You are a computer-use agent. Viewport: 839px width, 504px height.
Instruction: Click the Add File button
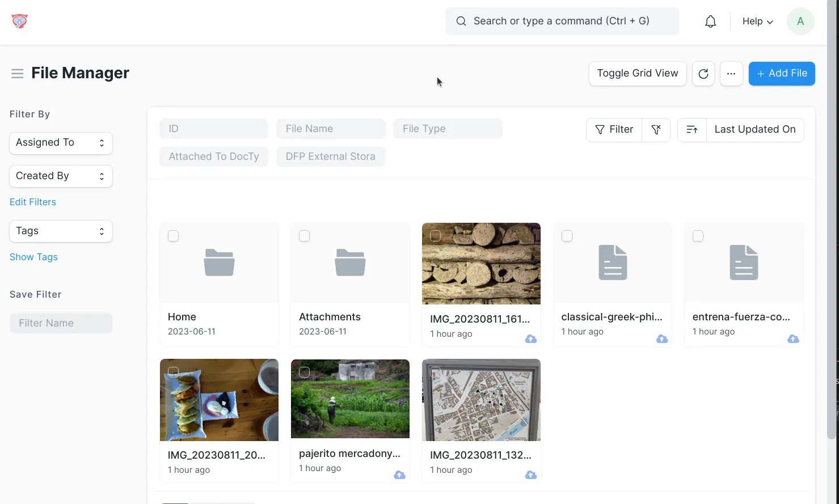tap(782, 74)
